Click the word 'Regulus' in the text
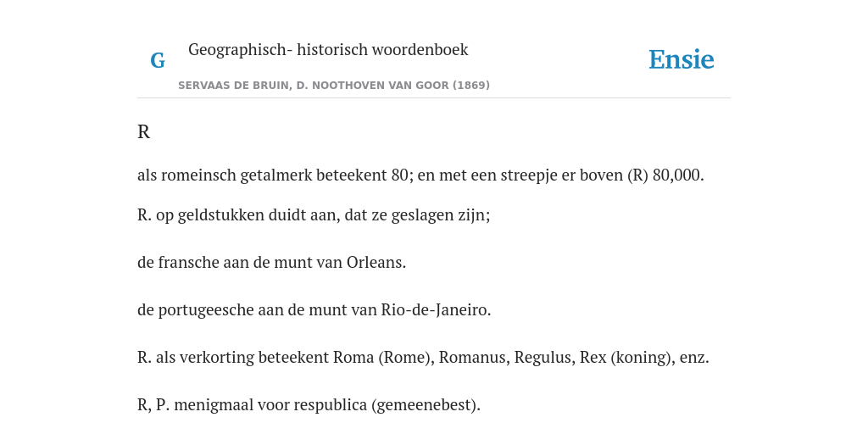The height and width of the screenshot is (434, 868). [545, 358]
